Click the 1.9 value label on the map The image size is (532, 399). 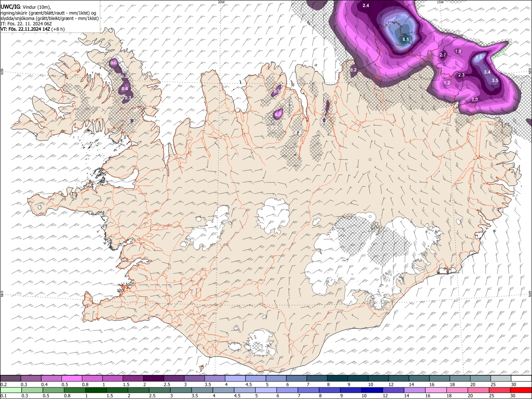pos(458,51)
